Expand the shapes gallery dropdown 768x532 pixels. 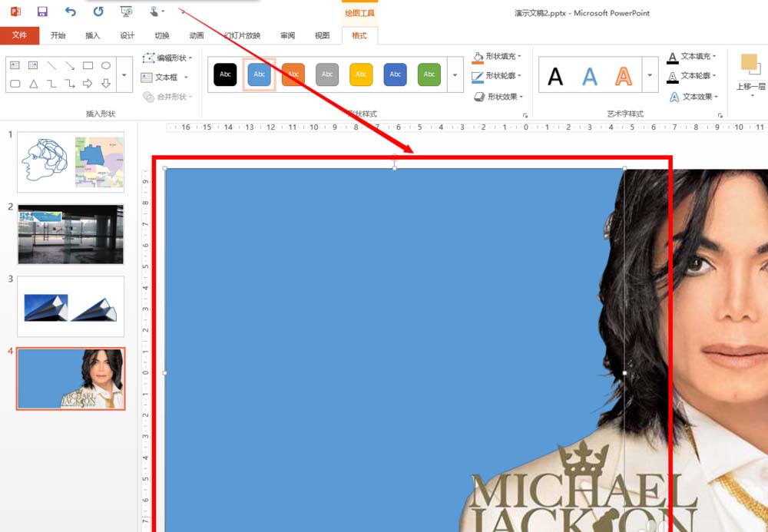click(124, 74)
